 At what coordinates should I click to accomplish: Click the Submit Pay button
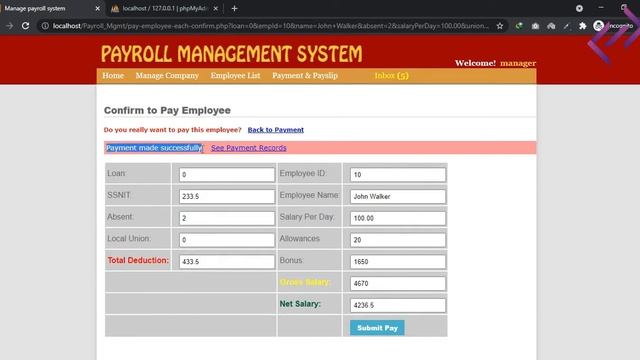pos(377,328)
